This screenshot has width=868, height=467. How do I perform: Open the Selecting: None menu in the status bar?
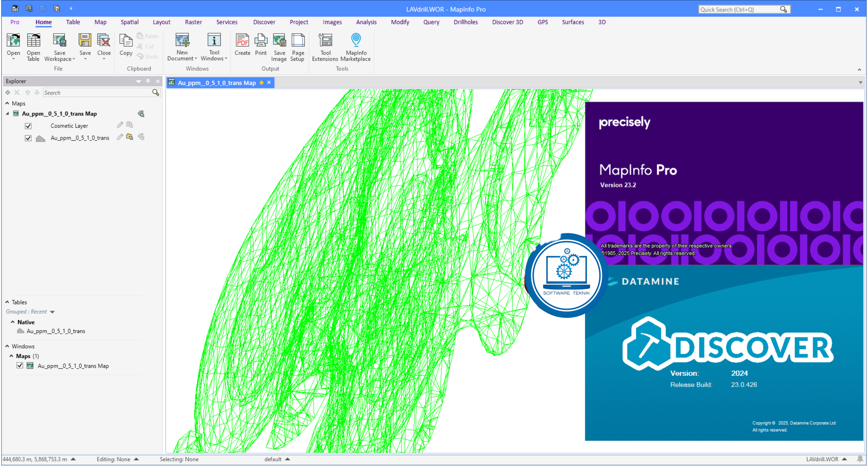coord(179,459)
